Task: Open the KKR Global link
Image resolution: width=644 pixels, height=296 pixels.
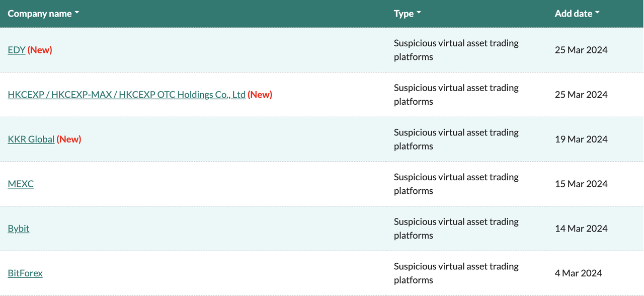Action: point(31,139)
